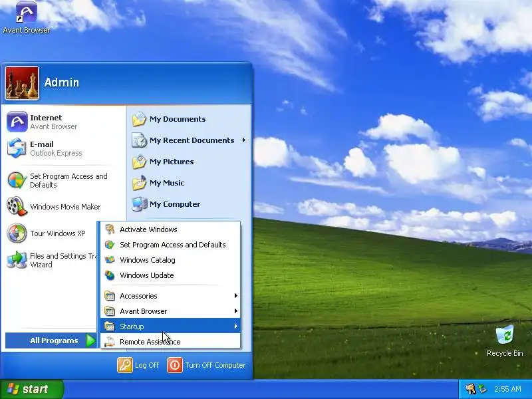
Task: Click the E-mail Outlook Express envelope icon
Action: [17, 148]
